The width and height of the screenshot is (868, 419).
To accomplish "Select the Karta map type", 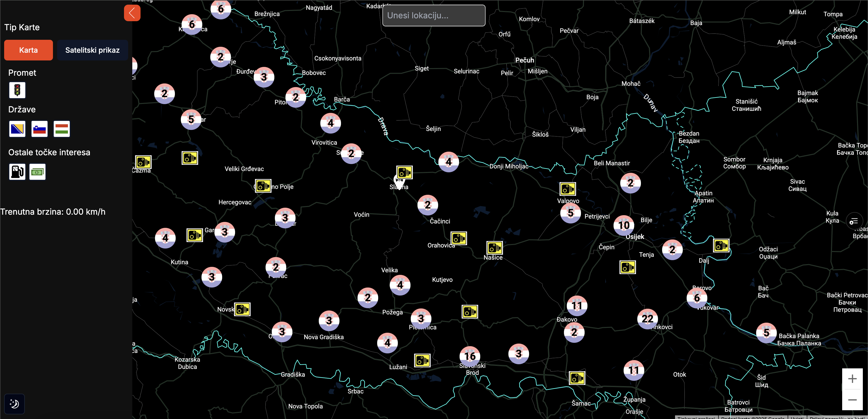I will tap(28, 50).
